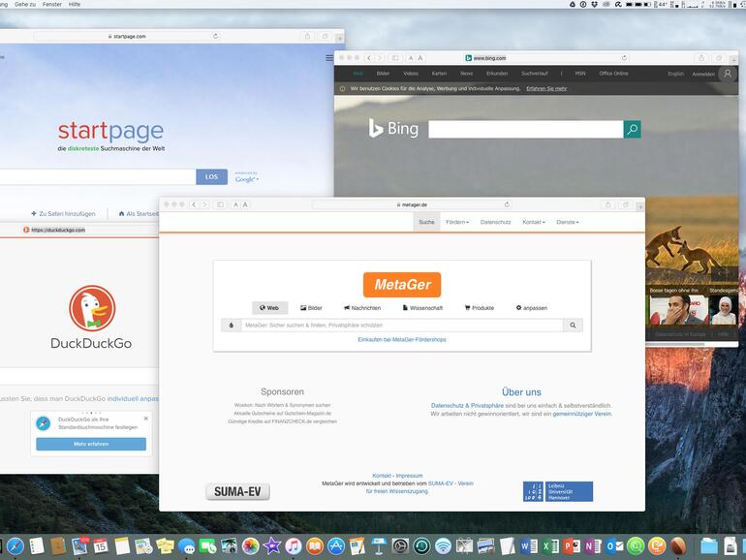Viewport: 746px width, 560px height.
Task: Click the share icon in MetaGer window
Action: 607,204
